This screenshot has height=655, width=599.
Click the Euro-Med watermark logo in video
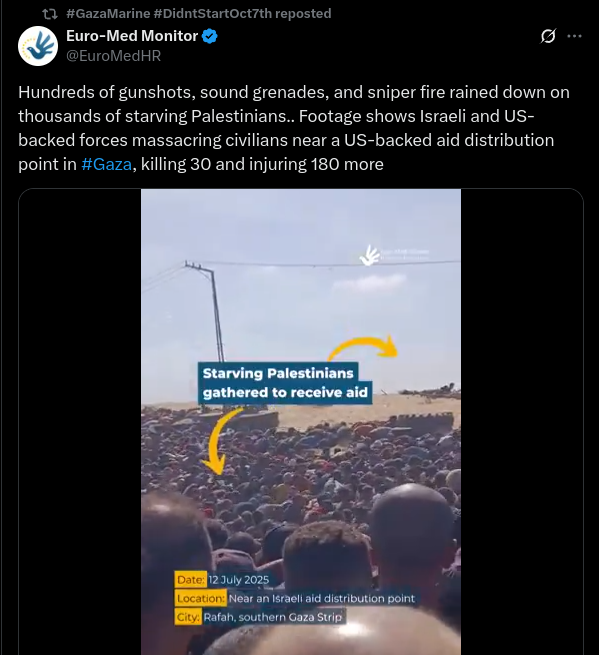coord(369,255)
